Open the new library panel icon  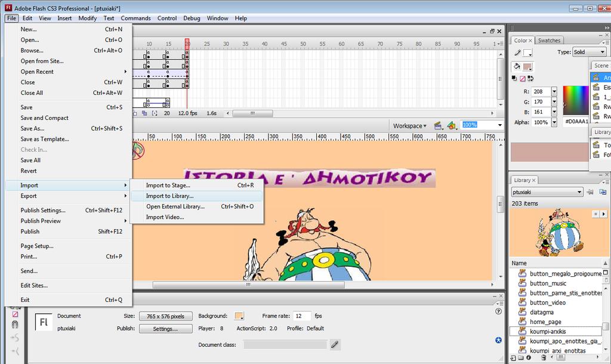point(603,192)
